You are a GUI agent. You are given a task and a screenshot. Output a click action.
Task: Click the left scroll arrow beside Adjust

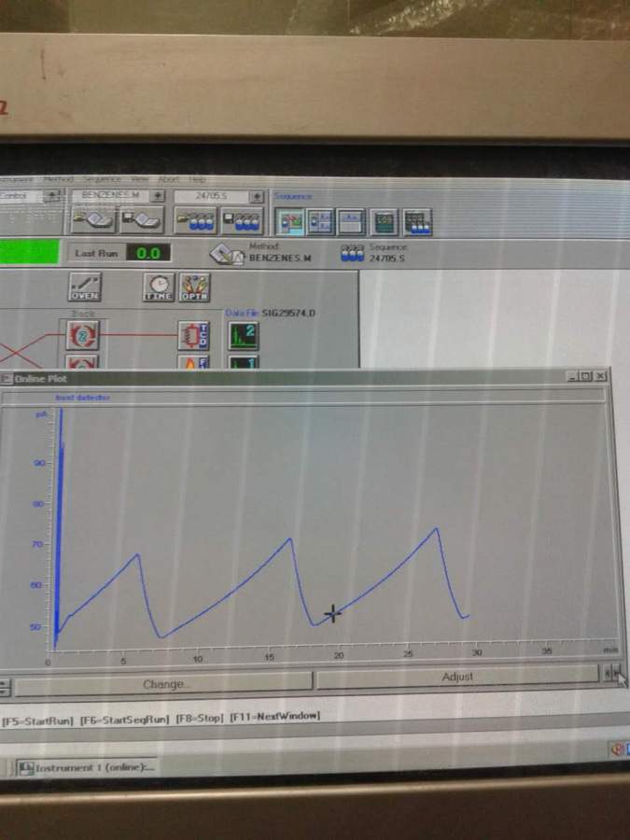607,672
